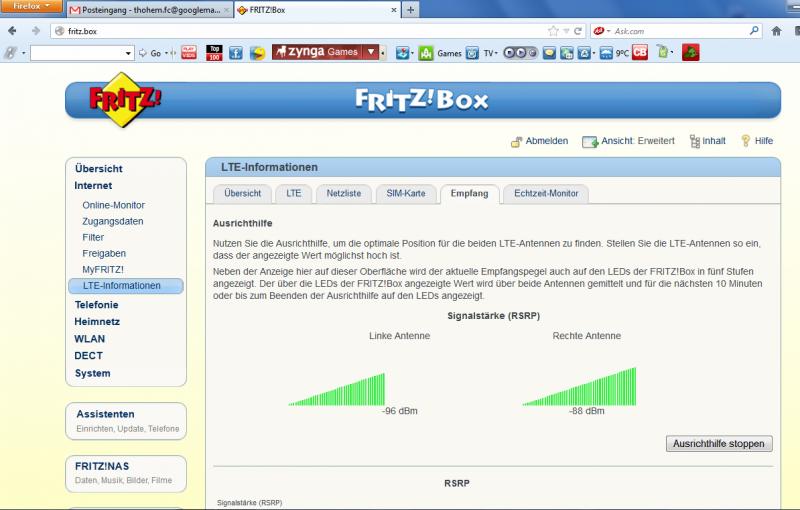Click the Abmelden link
The image size is (800, 510).
pyautogui.click(x=540, y=141)
